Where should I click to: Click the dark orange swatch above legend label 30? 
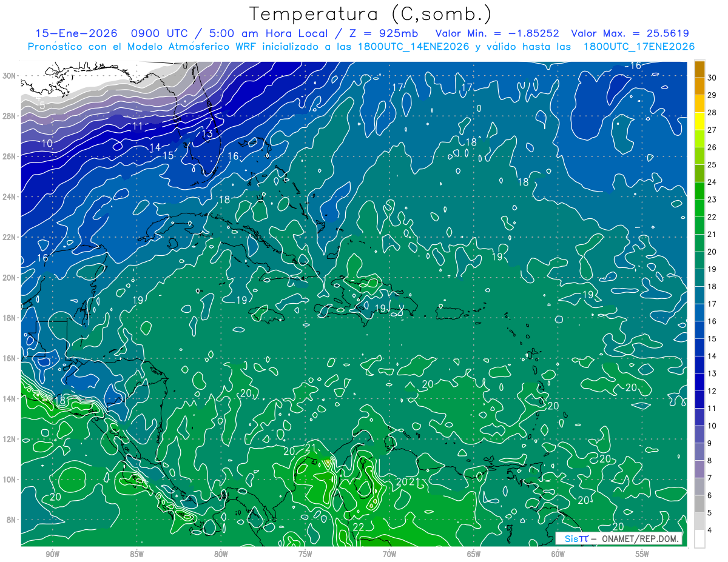coord(699,70)
